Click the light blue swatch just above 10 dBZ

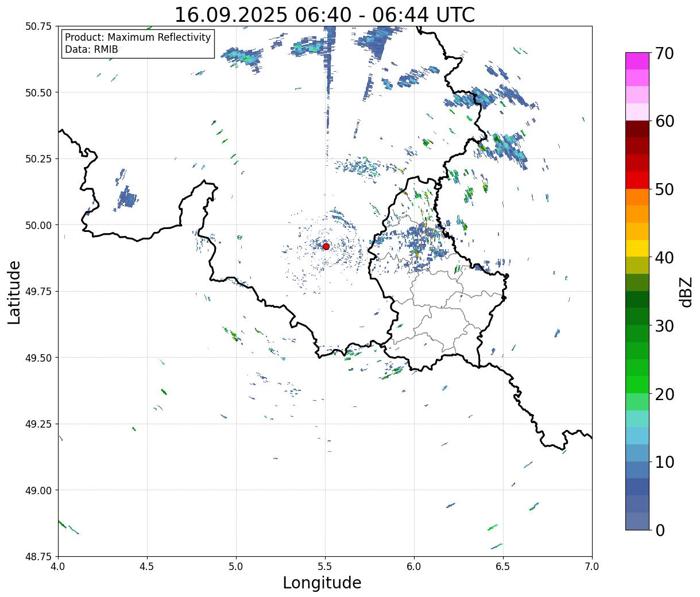[637, 452]
